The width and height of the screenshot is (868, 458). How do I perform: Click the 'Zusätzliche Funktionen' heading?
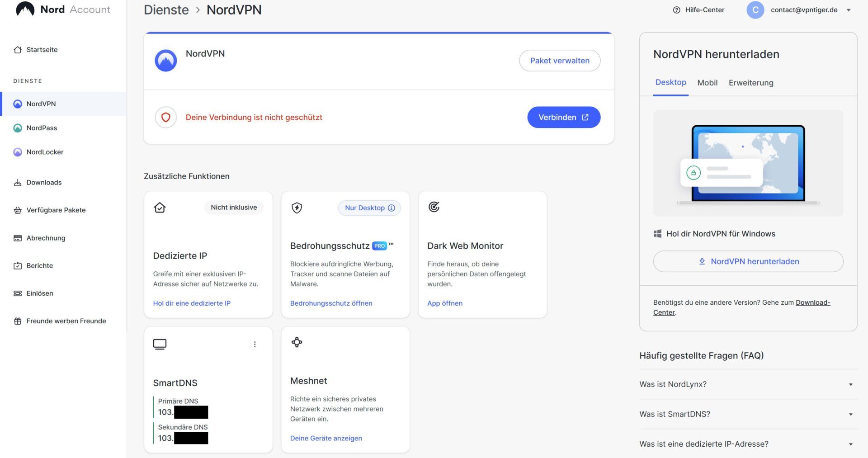[x=187, y=176]
